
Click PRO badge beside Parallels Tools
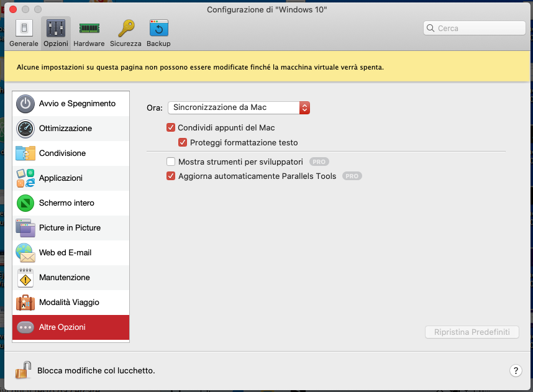(x=352, y=176)
